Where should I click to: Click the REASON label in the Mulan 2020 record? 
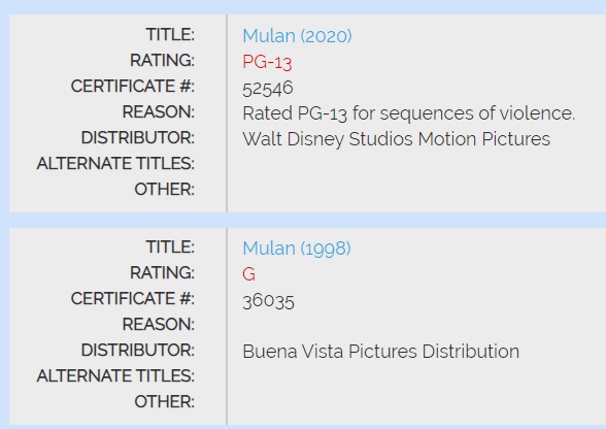coord(158,112)
